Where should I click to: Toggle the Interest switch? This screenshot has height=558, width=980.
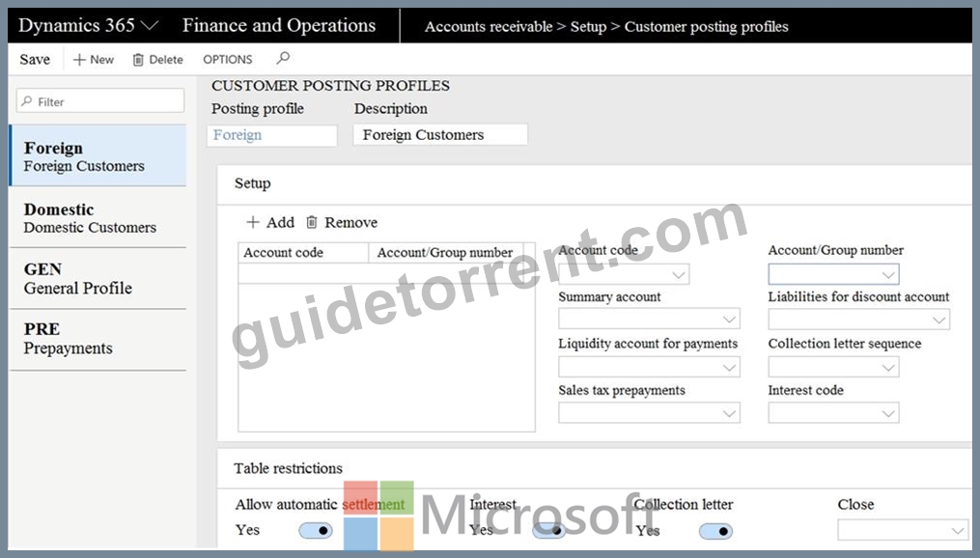pos(548,531)
